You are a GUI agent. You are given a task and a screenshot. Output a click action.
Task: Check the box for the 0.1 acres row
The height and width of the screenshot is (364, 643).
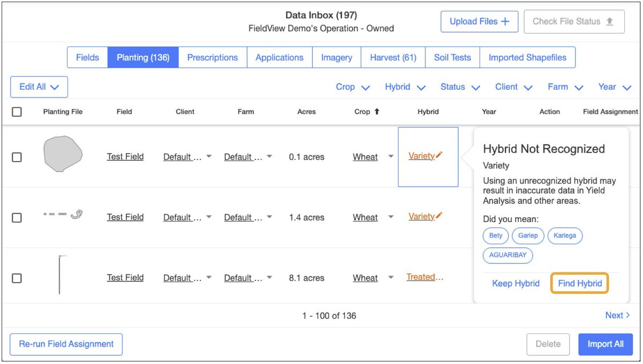pos(17,157)
